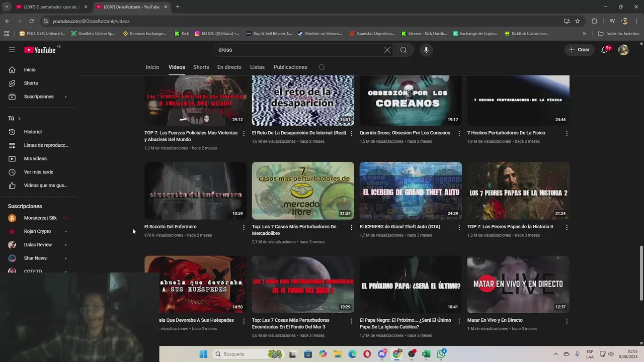The width and height of the screenshot is (644, 362).
Task: Open the Binance bookmark
Action: (144, 34)
